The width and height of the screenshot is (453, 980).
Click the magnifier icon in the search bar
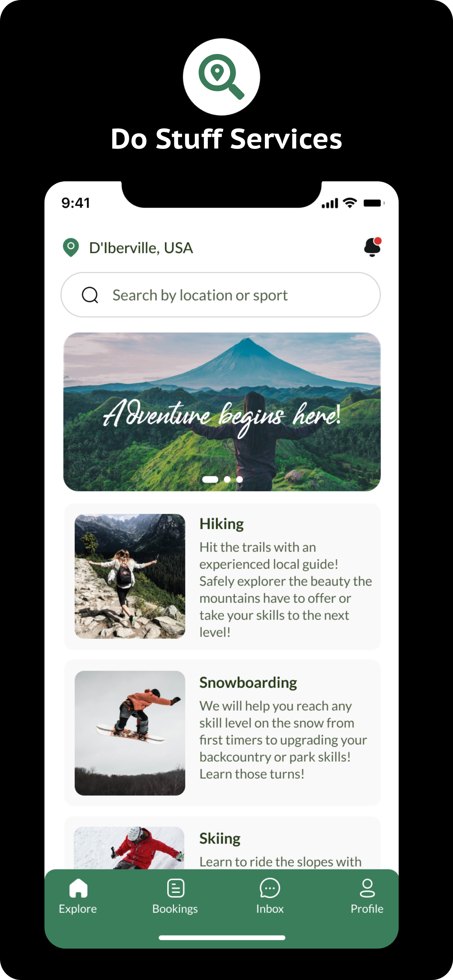click(x=90, y=295)
